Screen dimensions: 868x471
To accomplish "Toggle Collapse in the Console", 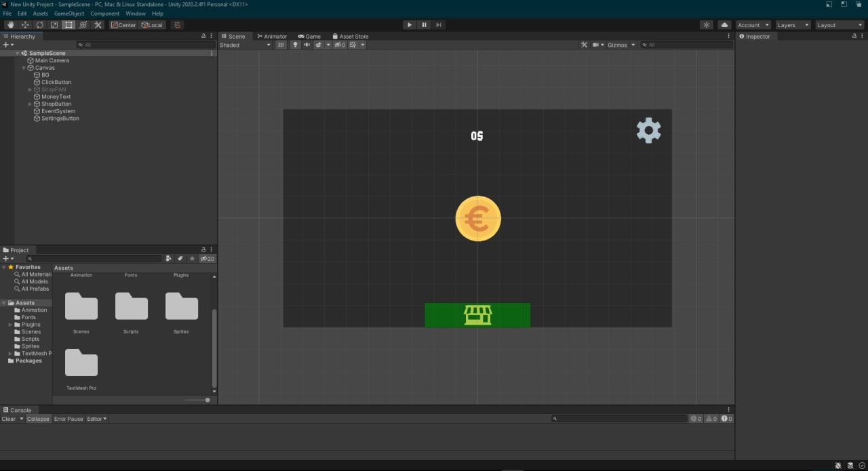I will (38, 419).
